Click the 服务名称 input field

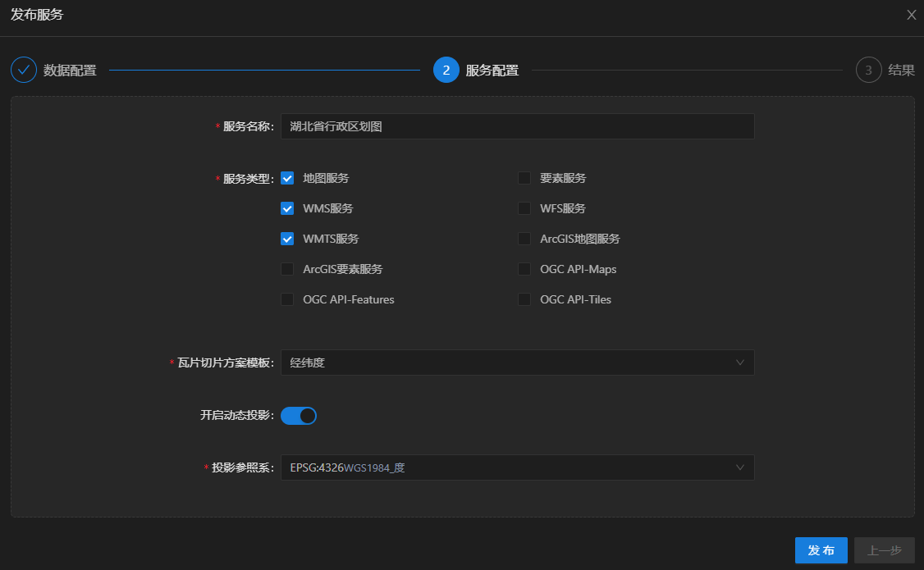(517, 127)
